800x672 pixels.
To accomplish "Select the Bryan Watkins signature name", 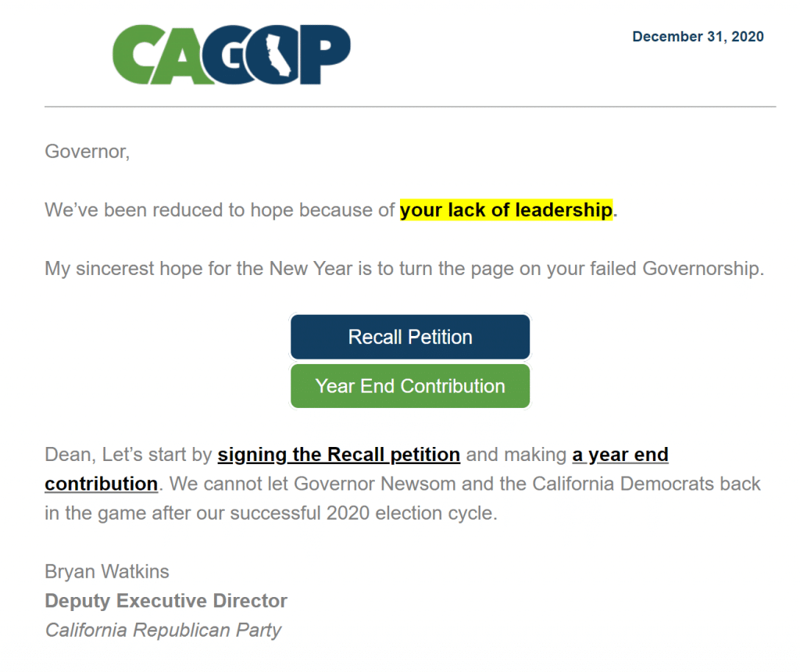I will click(107, 571).
